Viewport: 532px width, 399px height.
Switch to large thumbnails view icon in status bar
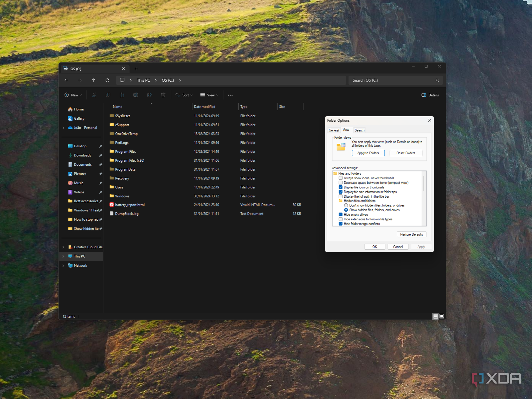click(442, 316)
